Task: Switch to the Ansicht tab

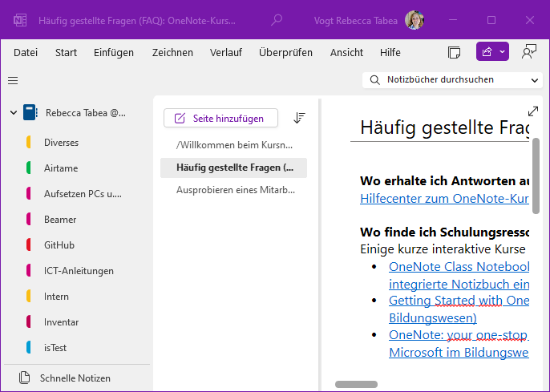Action: pyautogui.click(x=346, y=53)
